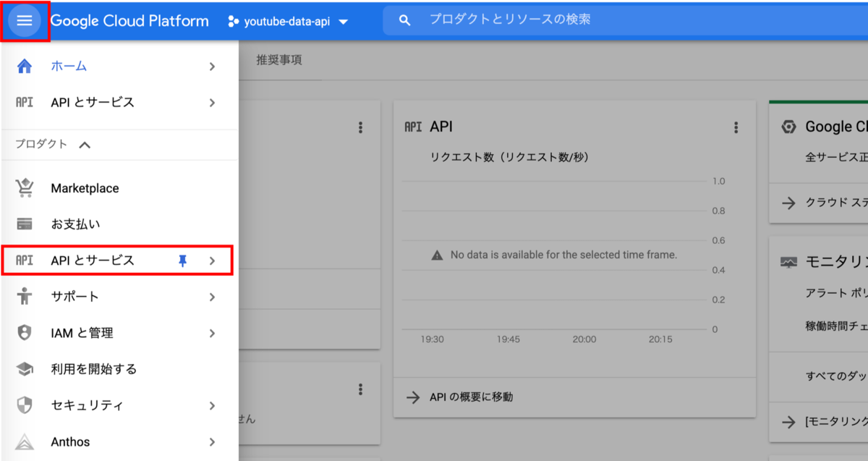Viewport: 868px width, 461px height.
Task: Expand the サポート submenu chevron
Action: pyautogui.click(x=212, y=297)
